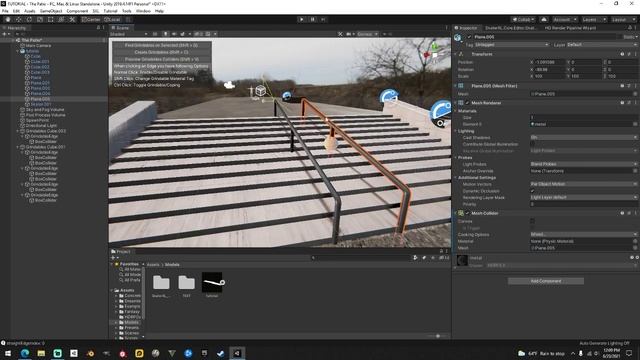Open the Transform component help icon
Image resolution: width=640 pixels, height=360 pixels.
[x=622, y=54]
